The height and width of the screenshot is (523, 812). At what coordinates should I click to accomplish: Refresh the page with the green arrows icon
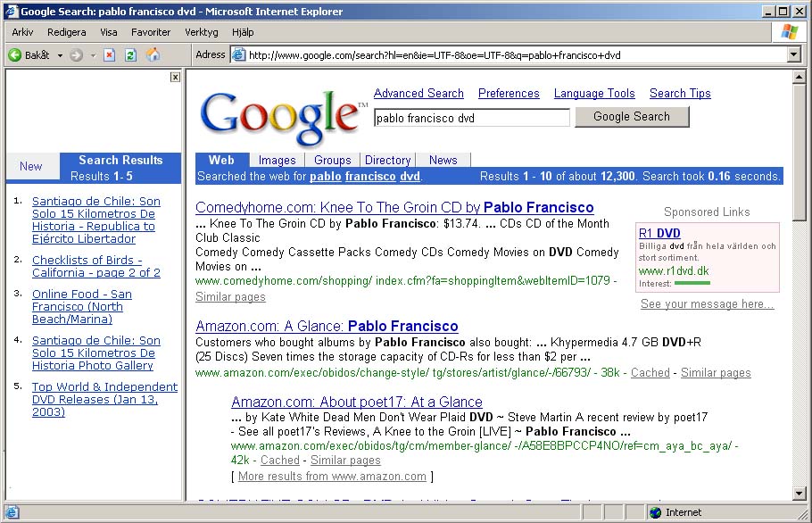(130, 55)
